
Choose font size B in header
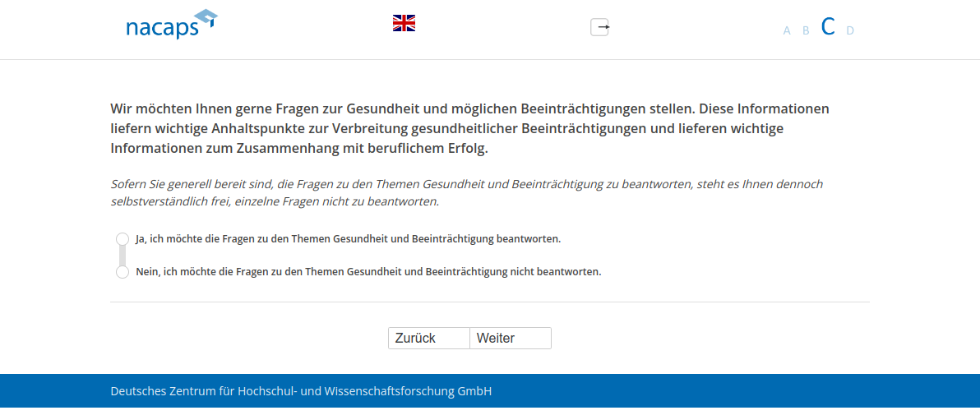(806, 31)
